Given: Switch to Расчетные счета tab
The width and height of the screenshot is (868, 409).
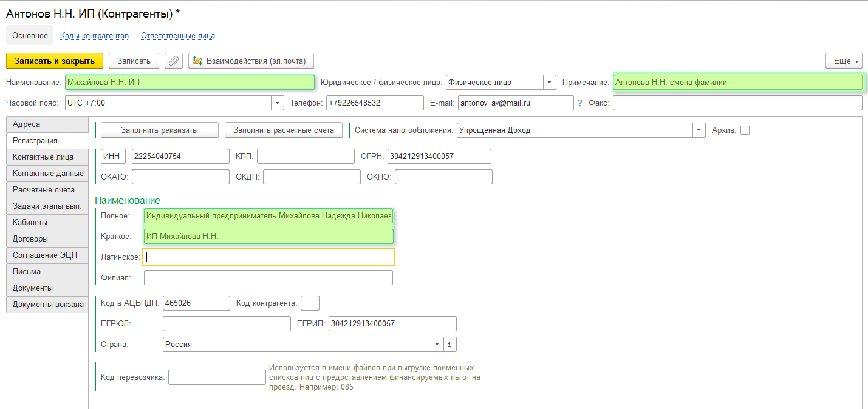Looking at the screenshot, I should tap(44, 190).
